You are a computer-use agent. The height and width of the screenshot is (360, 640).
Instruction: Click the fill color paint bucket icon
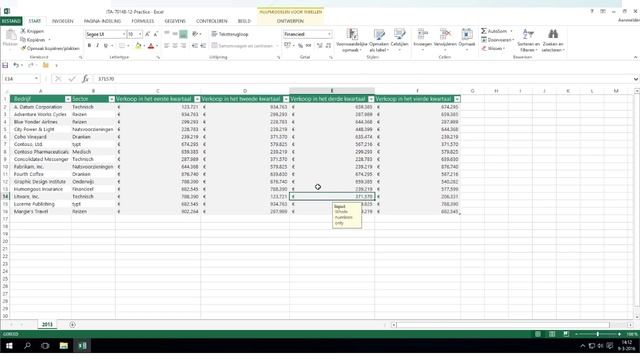(x=138, y=46)
